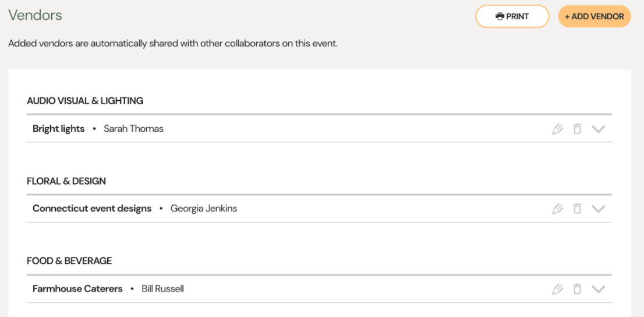Screen dimensions: 644x317
Task: Expand Connecticut event designs details
Action: click(599, 209)
